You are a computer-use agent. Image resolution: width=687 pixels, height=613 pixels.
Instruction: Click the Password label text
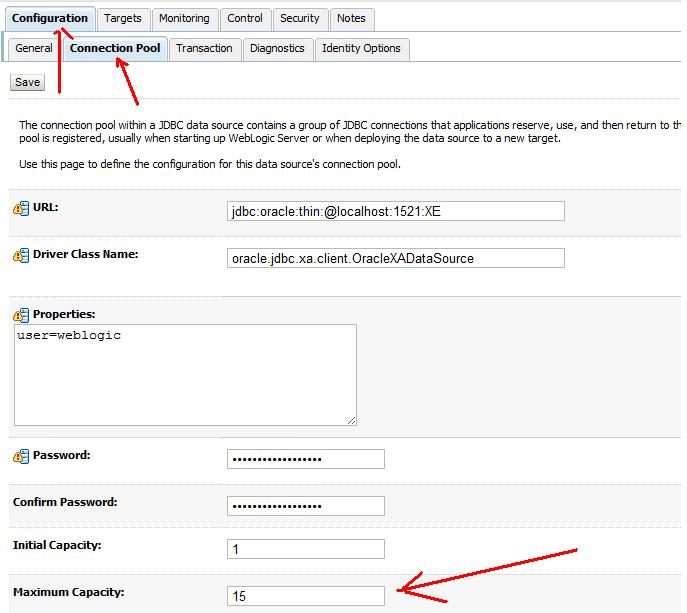(x=62, y=455)
